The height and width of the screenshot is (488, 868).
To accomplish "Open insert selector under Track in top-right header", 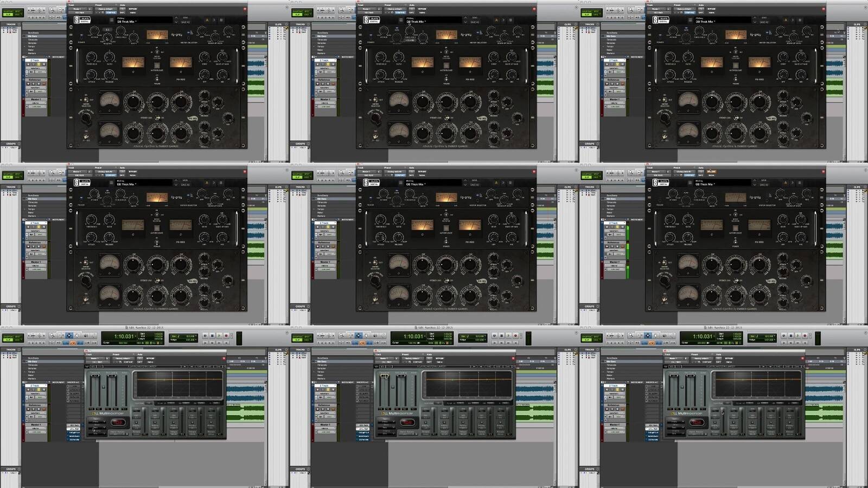I will pyautogui.click(x=658, y=12).
